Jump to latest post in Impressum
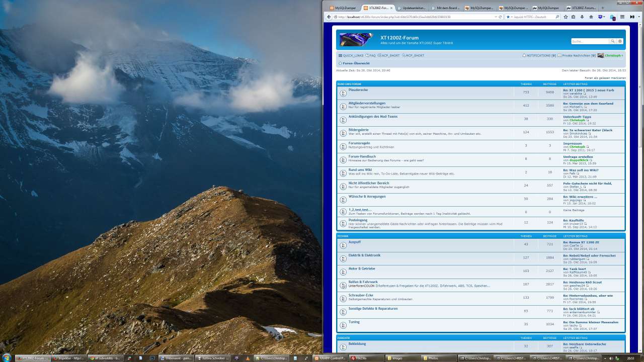Image resolution: width=644 pixels, height=362 pixels. pyautogui.click(x=587, y=147)
